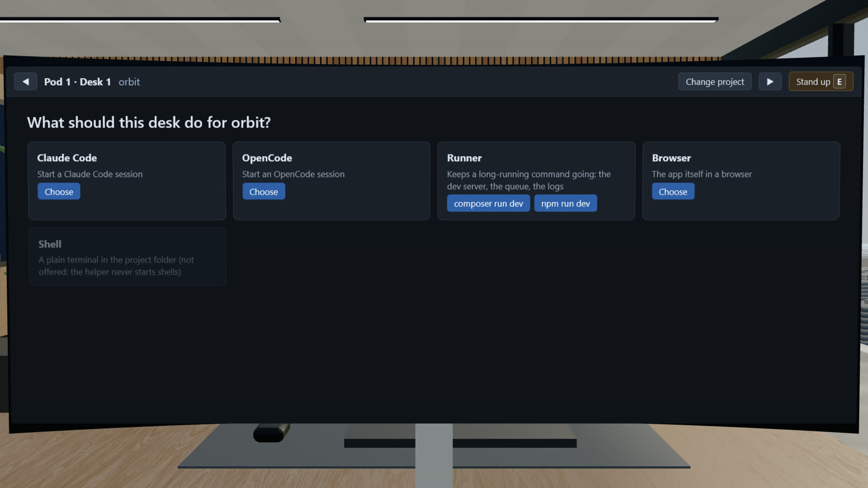The width and height of the screenshot is (868, 488).
Task: Click the 'The app itself in a browser' text
Action: (702, 174)
